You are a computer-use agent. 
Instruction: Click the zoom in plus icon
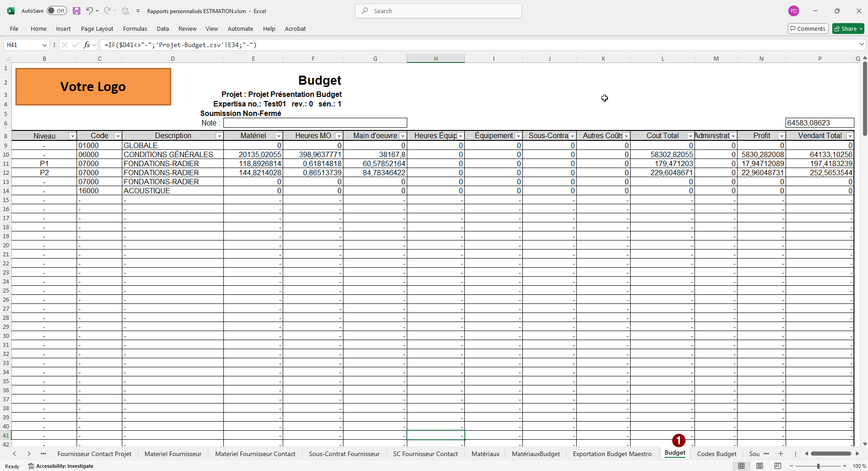(x=845, y=466)
